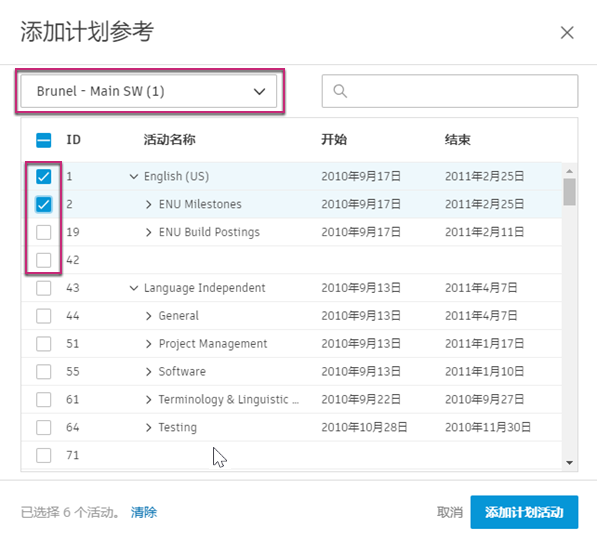The image size is (597, 541).
Task: Expand the Testing group
Action: pyautogui.click(x=148, y=428)
